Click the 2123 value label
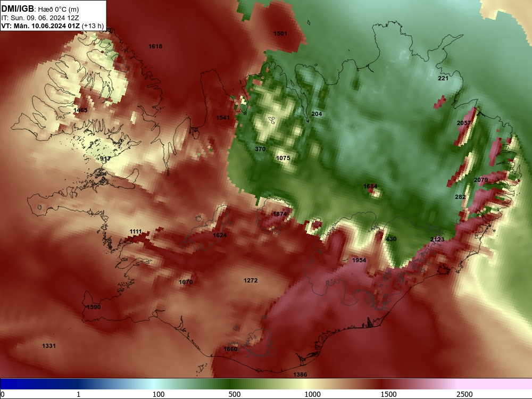The width and height of the screenshot is (532, 399). click(x=437, y=239)
